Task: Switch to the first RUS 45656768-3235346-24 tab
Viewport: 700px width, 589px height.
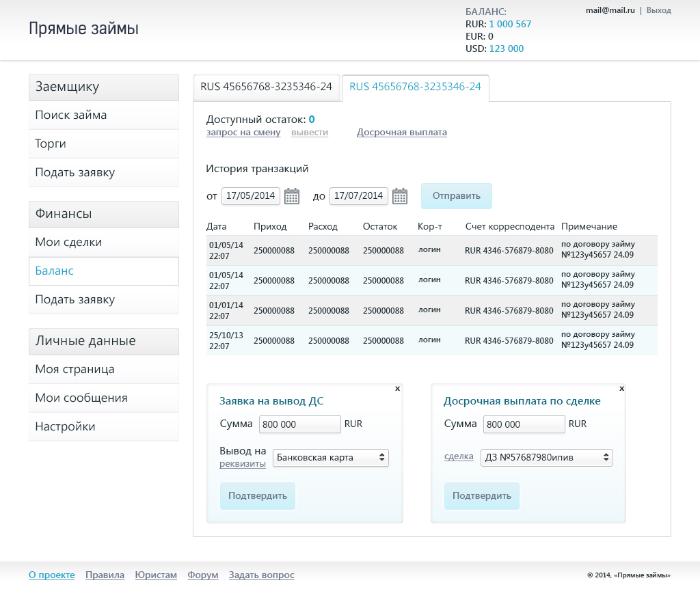Action: click(x=267, y=87)
